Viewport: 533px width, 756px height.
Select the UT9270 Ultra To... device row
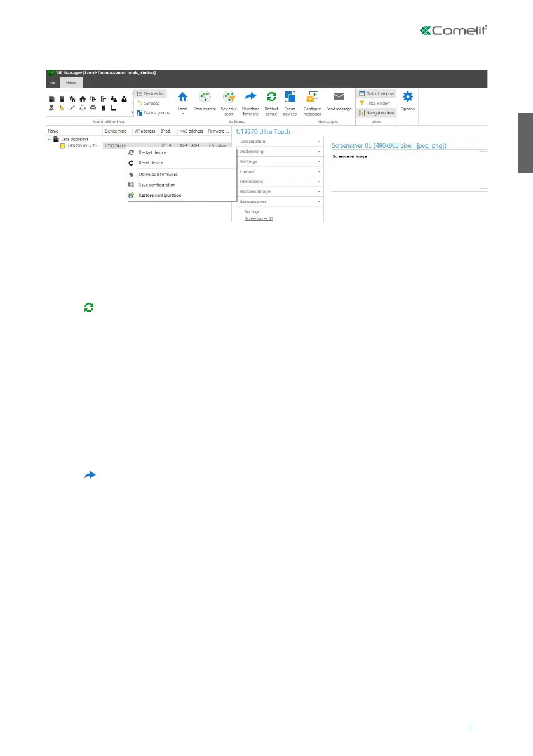[83, 145]
